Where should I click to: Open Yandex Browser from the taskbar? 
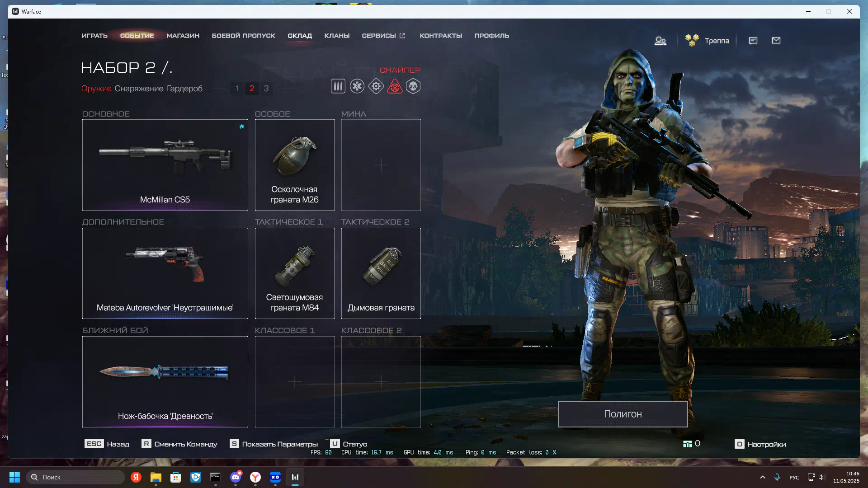point(255,477)
